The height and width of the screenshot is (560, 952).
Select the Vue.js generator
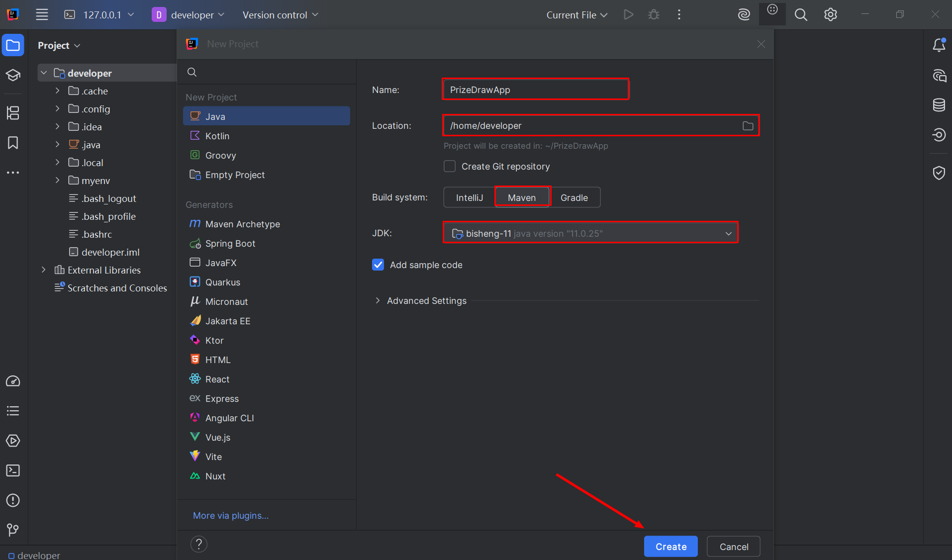pyautogui.click(x=267, y=437)
